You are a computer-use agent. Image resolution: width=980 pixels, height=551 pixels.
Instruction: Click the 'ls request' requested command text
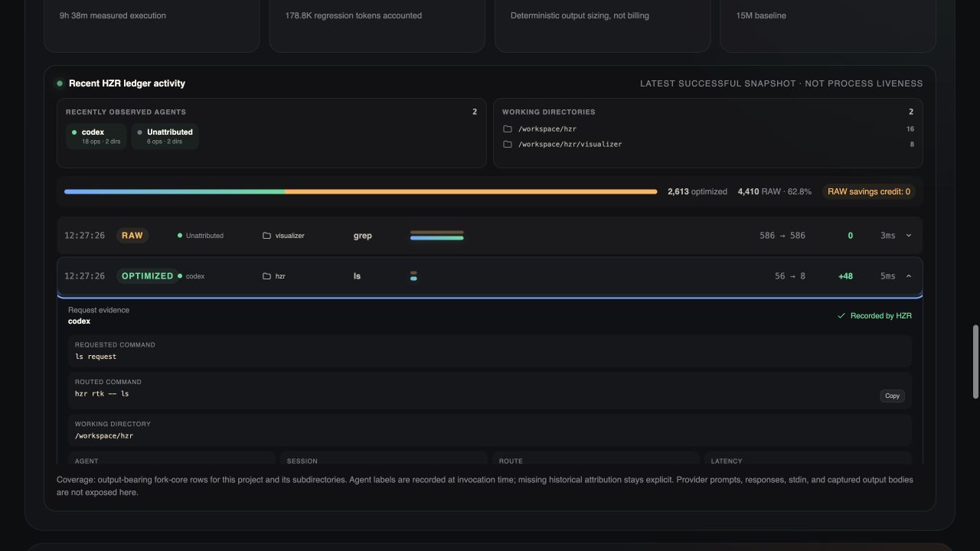pos(96,357)
